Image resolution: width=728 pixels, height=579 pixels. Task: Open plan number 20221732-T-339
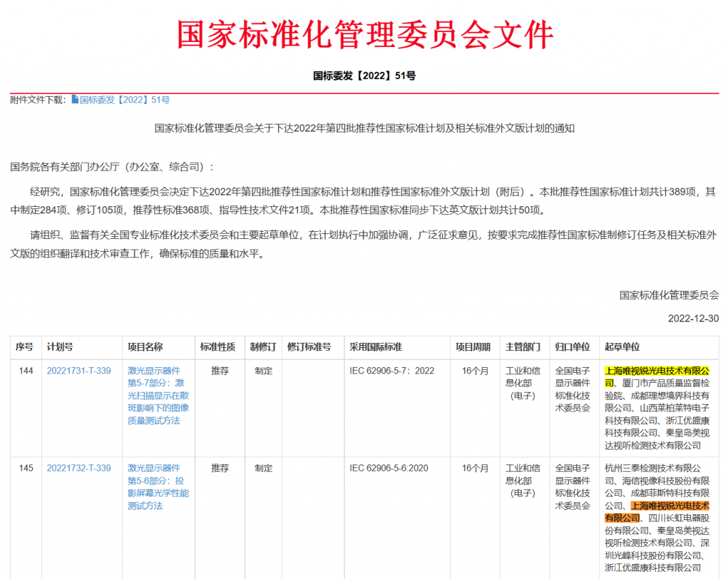pyautogui.click(x=79, y=468)
